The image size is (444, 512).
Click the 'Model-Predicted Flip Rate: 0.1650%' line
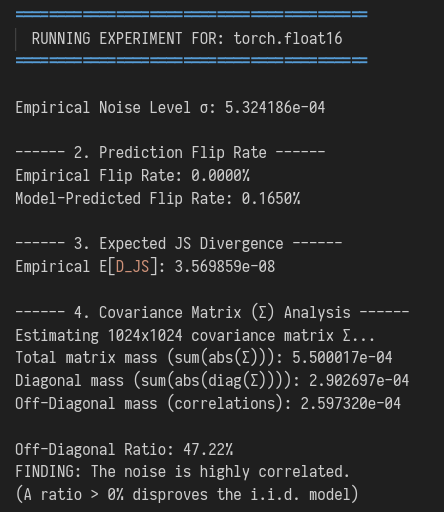[x=158, y=198]
